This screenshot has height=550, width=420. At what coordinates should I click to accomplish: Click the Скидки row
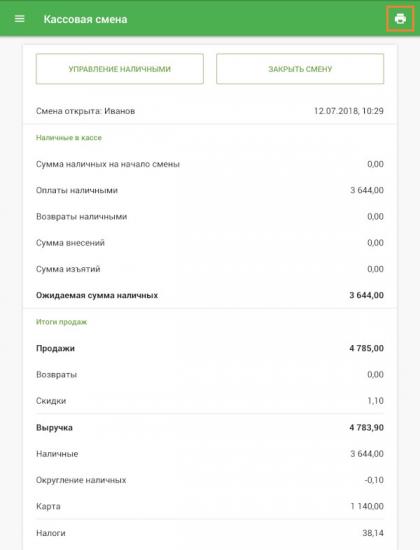[x=210, y=401]
